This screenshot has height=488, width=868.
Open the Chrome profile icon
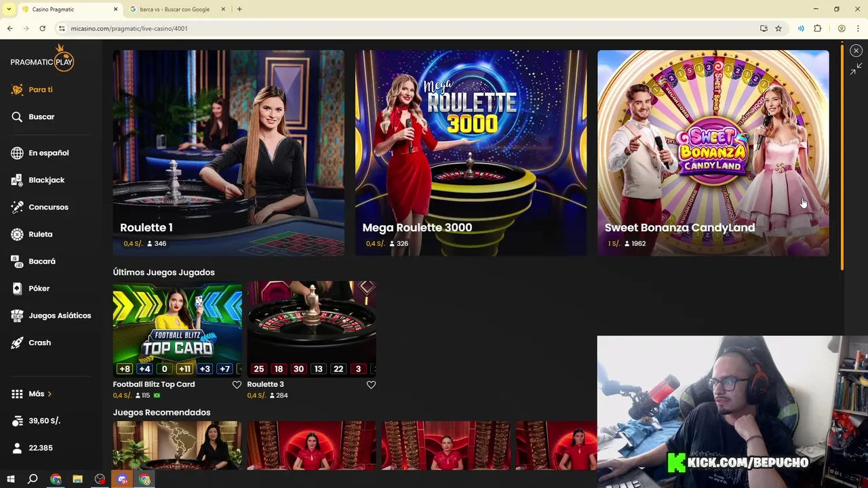tap(842, 28)
